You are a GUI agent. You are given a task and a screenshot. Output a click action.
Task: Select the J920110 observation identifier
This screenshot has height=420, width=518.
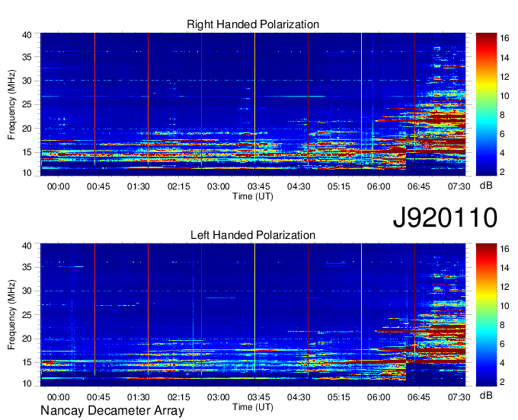pyautogui.click(x=445, y=218)
